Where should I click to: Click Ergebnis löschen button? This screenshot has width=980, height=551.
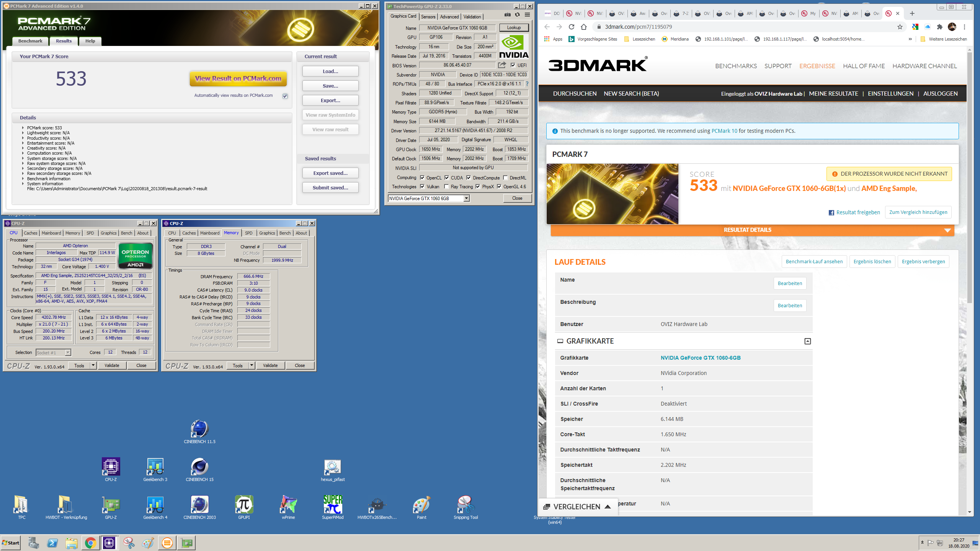872,262
